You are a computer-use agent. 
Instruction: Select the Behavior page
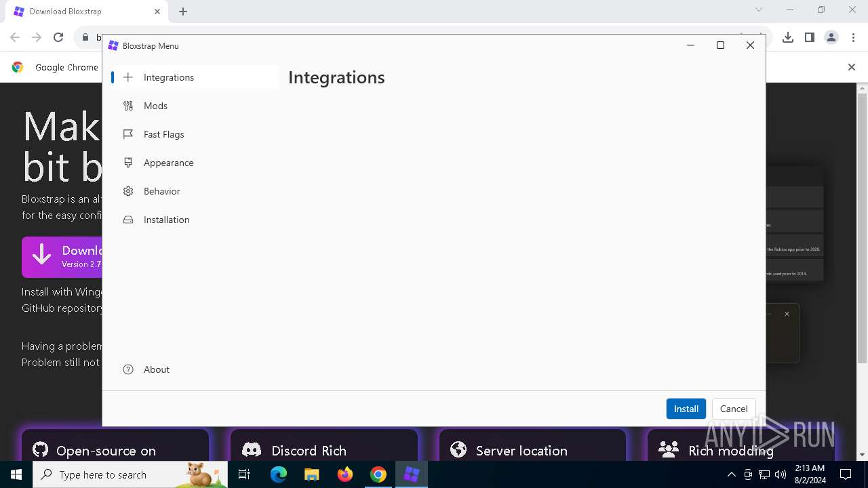click(x=195, y=191)
